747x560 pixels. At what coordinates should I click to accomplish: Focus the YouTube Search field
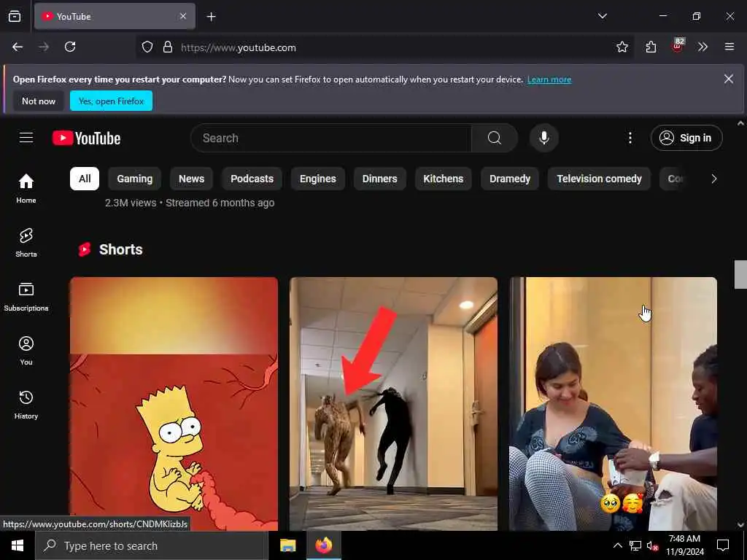pos(331,138)
